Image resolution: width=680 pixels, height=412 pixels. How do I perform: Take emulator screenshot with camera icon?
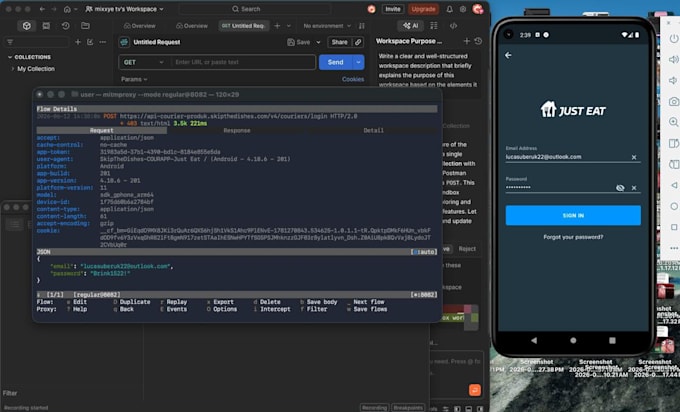point(673,101)
